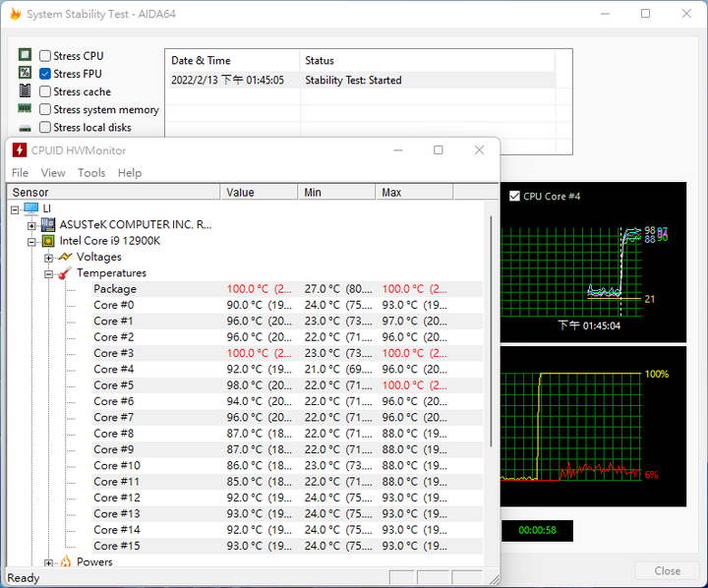This screenshot has width=708, height=588.
Task: Click the 00:00:58 elapsed time display
Action: 537,530
